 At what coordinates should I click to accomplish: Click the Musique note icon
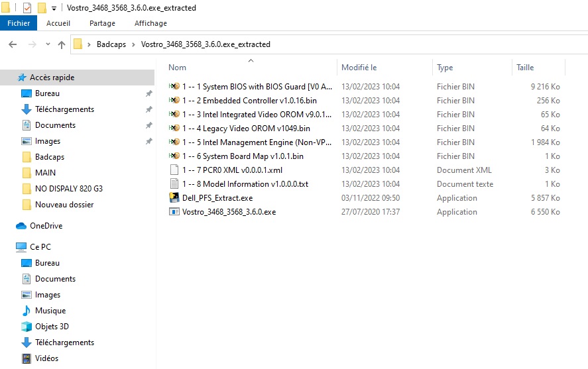27,311
